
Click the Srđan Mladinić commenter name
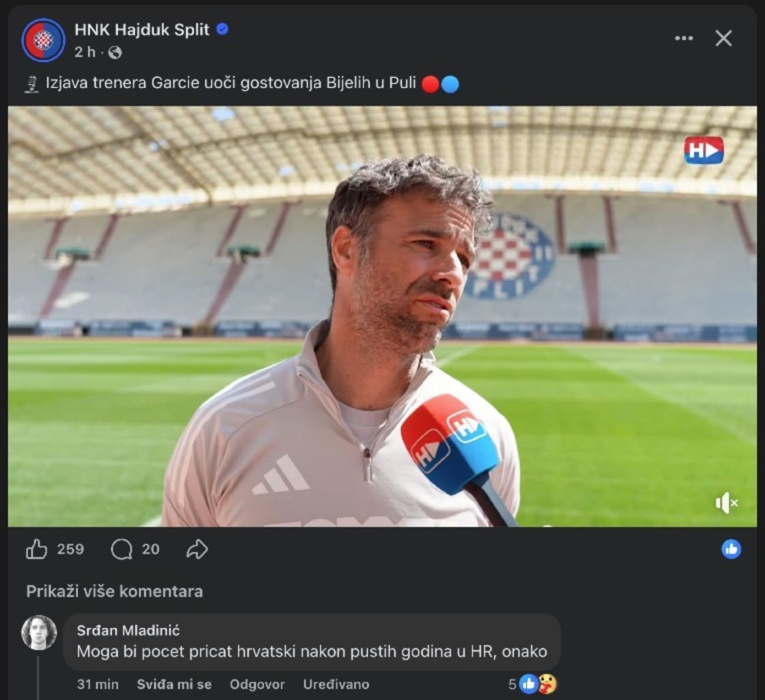pos(128,631)
